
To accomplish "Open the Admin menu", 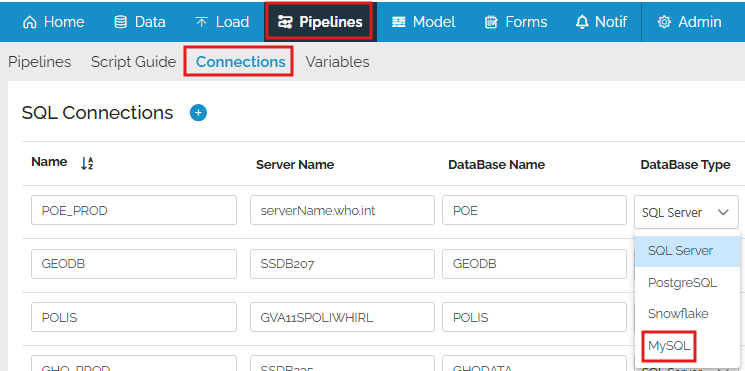I will pyautogui.click(x=689, y=22).
